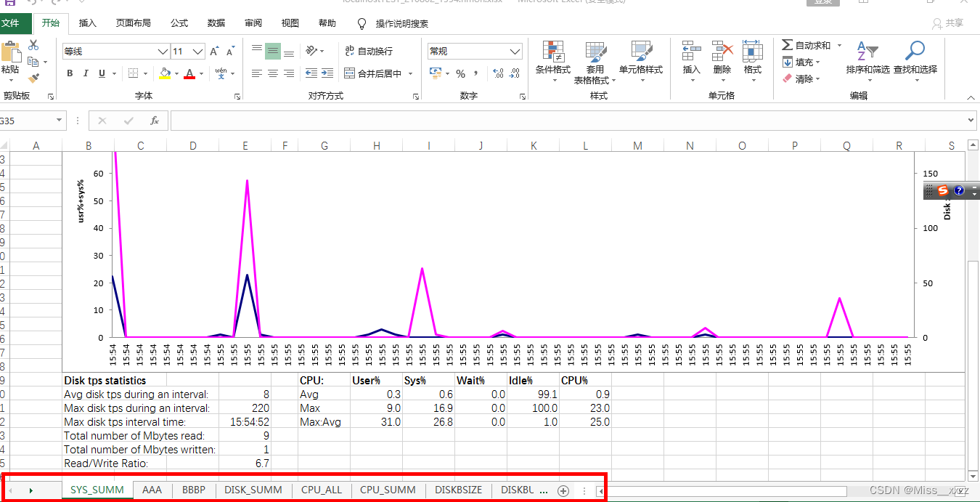Screen dimensions: 980x502
Task: Toggle wrap text (自动换行)
Action: coord(368,51)
